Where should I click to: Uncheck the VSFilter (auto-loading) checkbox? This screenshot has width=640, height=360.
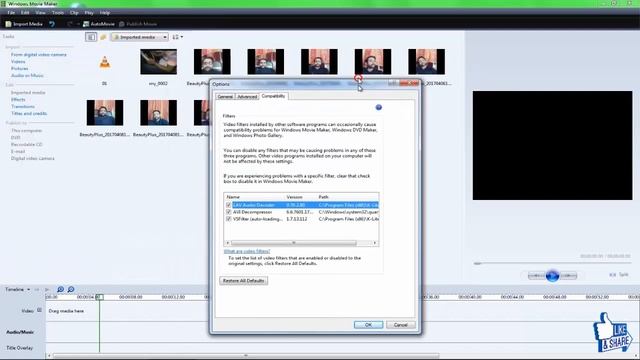(229, 219)
